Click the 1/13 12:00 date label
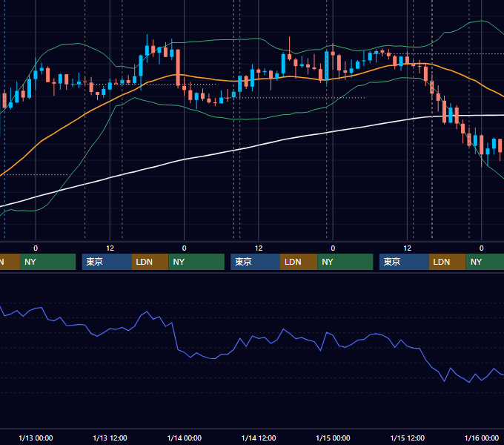504x445 pixels. click(x=110, y=438)
